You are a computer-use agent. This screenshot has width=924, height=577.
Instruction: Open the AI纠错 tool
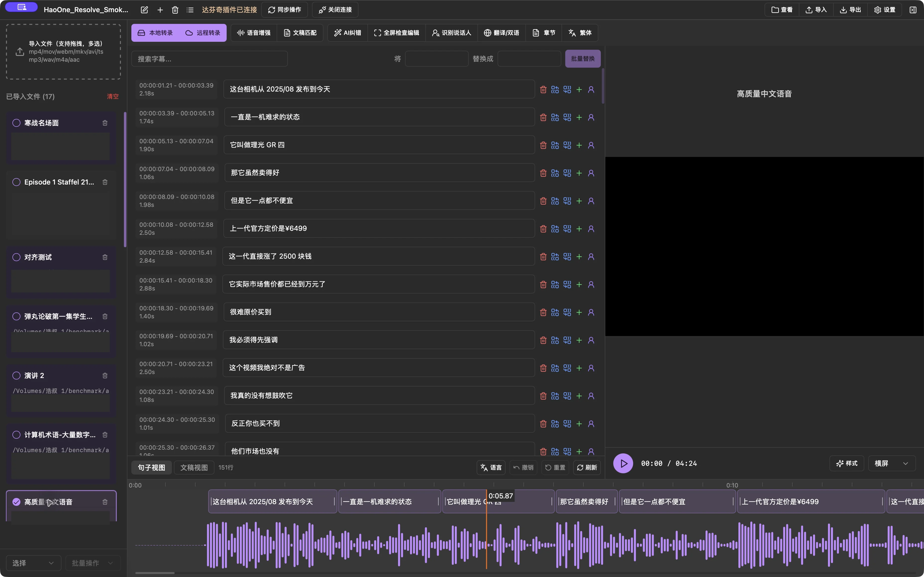[x=347, y=33]
